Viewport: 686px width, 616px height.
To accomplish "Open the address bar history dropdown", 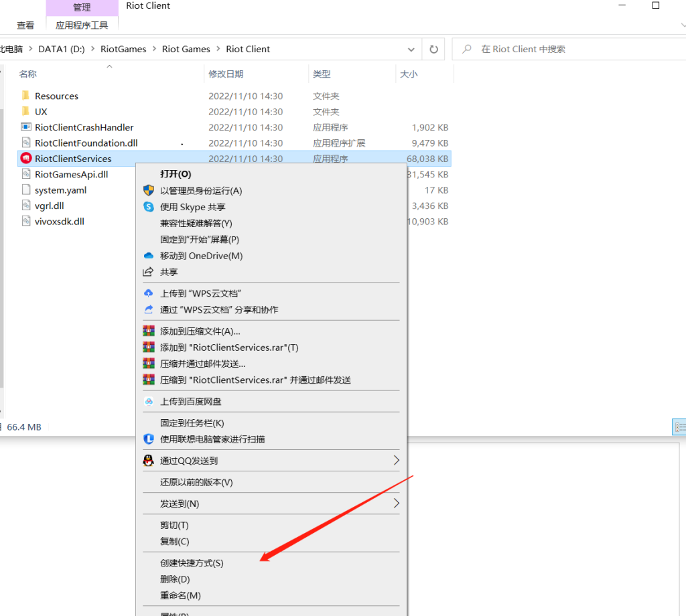I will pos(411,50).
